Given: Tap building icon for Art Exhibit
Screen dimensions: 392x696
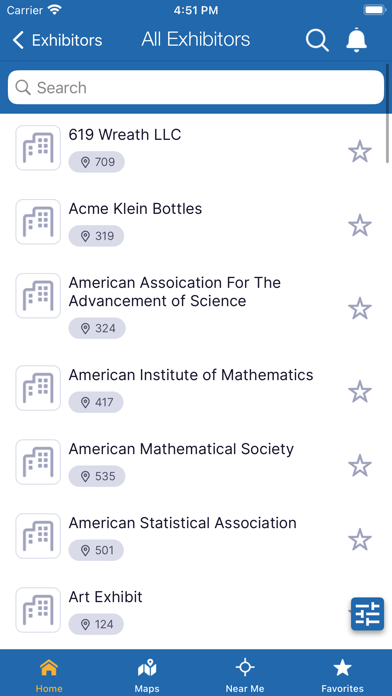Looking at the screenshot, I should point(38,610).
